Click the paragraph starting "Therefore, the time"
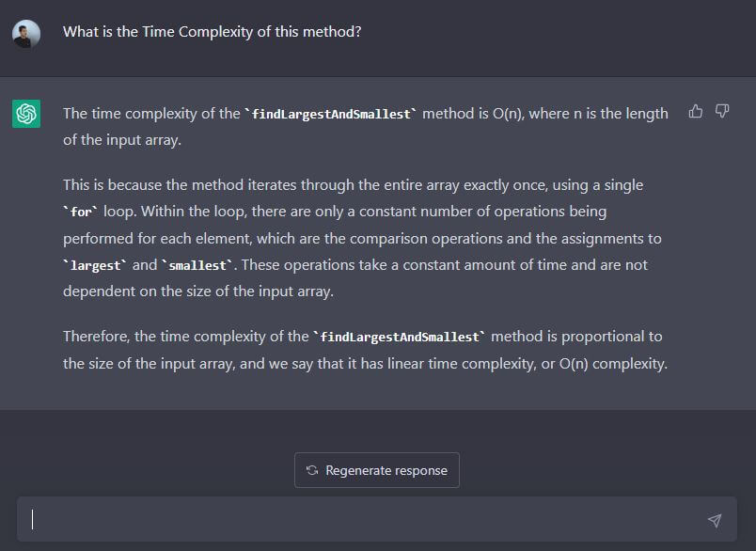 point(365,350)
